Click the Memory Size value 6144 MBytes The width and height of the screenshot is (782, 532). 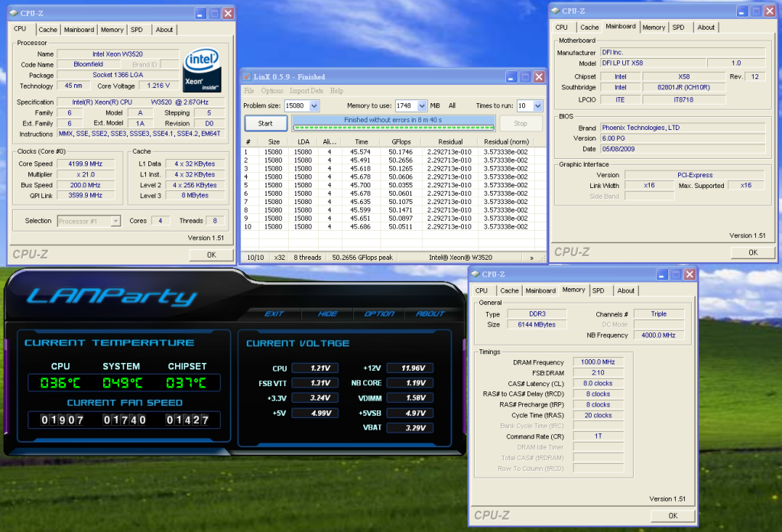537,325
